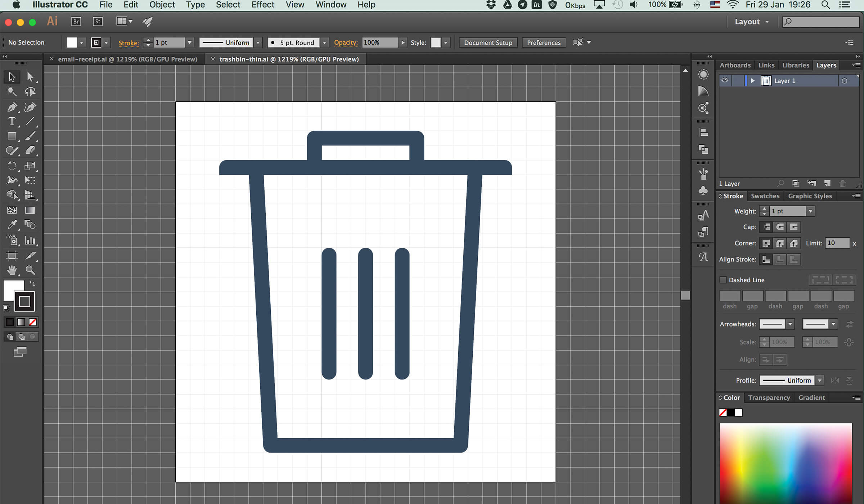This screenshot has width=864, height=504.
Task: Select the Shape Builder tool
Action: [x=12, y=195]
